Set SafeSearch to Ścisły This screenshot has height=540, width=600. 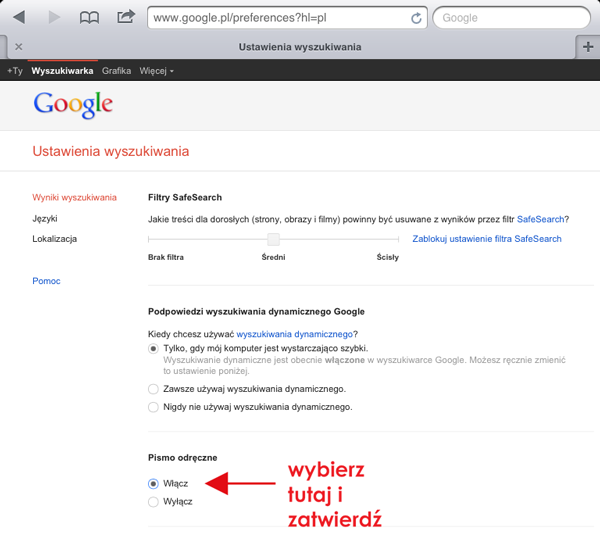point(387,257)
